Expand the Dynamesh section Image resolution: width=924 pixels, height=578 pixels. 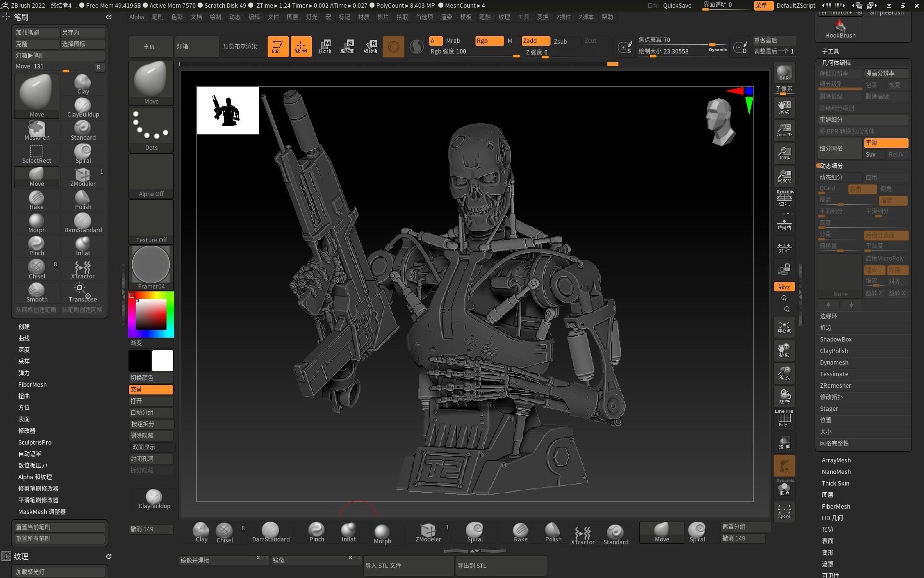tap(834, 362)
